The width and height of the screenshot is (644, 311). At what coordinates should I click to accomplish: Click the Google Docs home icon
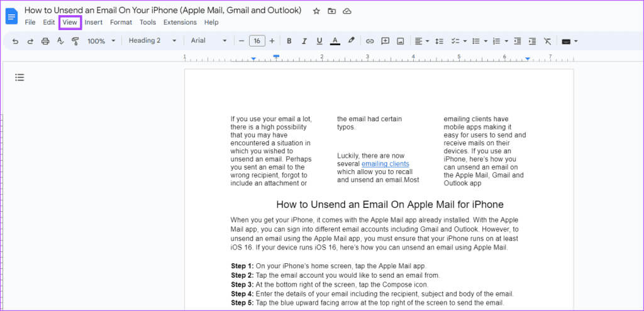pos(11,16)
